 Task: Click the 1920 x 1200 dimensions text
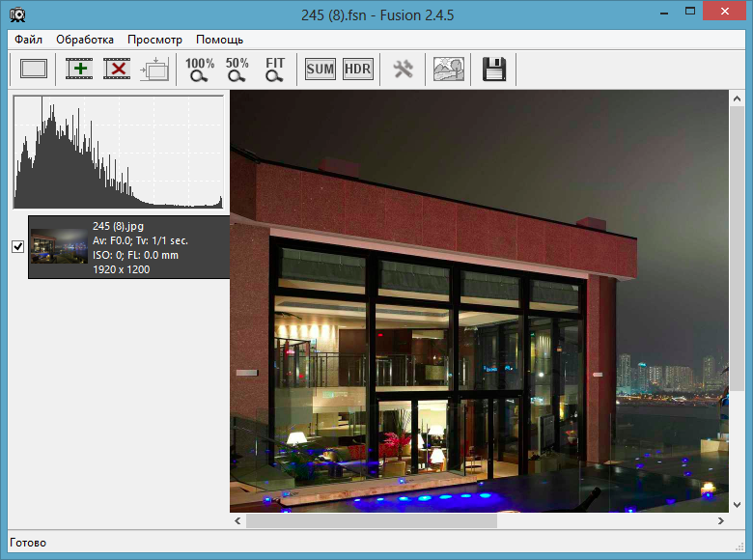121,269
